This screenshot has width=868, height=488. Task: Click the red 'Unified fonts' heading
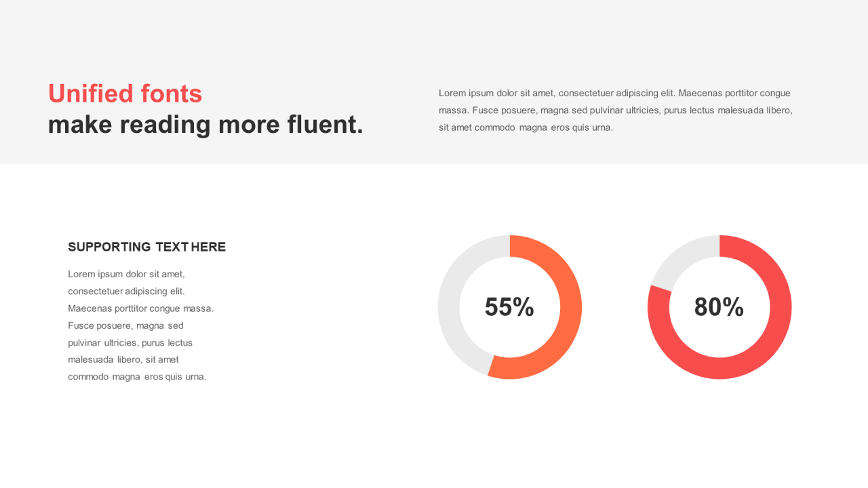(125, 94)
